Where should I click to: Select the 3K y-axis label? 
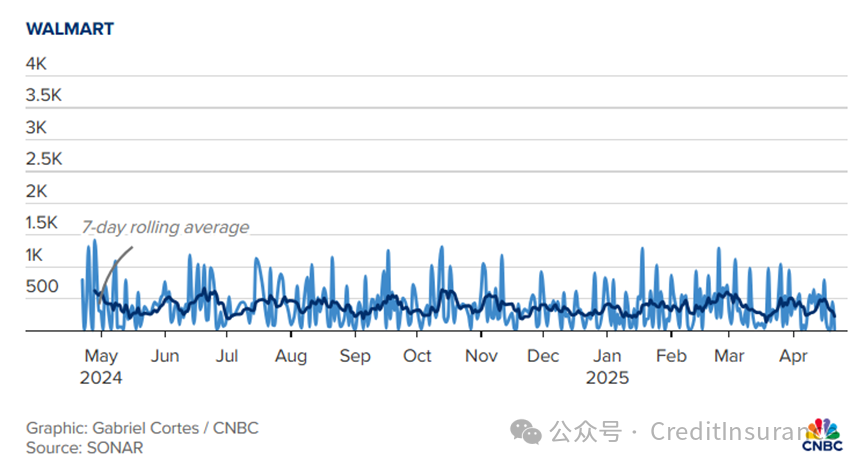36,127
